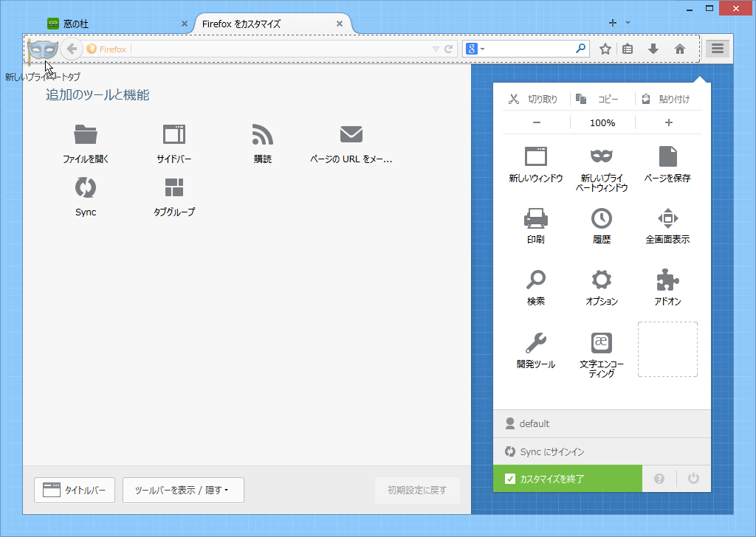756x537 pixels.
Task: Click the reload icon in address bar
Action: tap(448, 49)
